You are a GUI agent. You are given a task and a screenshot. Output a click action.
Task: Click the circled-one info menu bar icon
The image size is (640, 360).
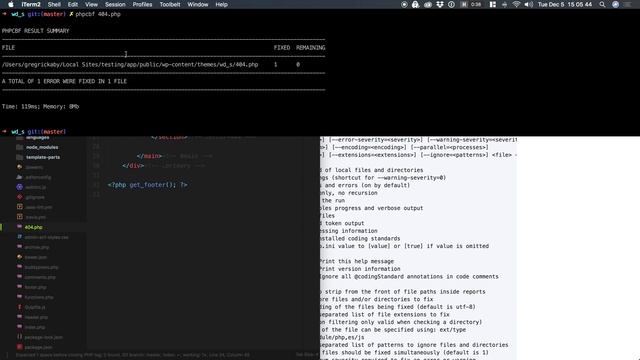pyautogui.click(x=451, y=4)
